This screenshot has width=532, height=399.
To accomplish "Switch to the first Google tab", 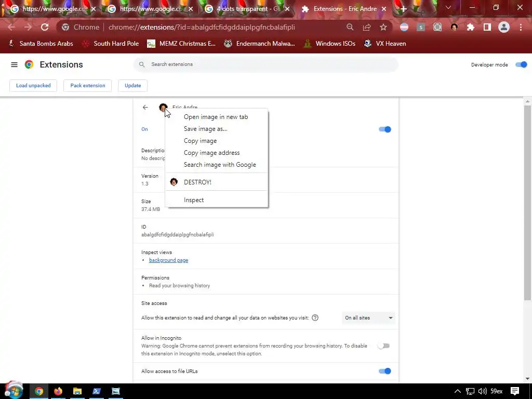I will (x=52, y=9).
